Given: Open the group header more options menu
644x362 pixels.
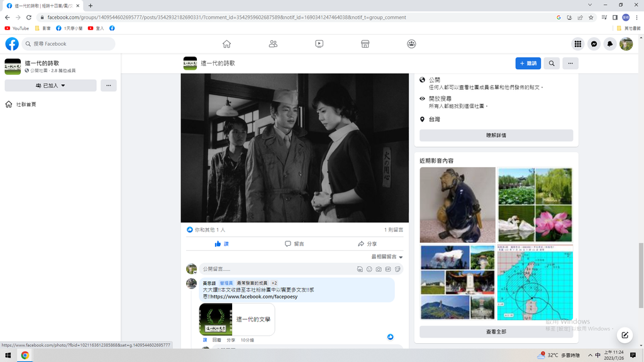Looking at the screenshot, I should pyautogui.click(x=570, y=63).
